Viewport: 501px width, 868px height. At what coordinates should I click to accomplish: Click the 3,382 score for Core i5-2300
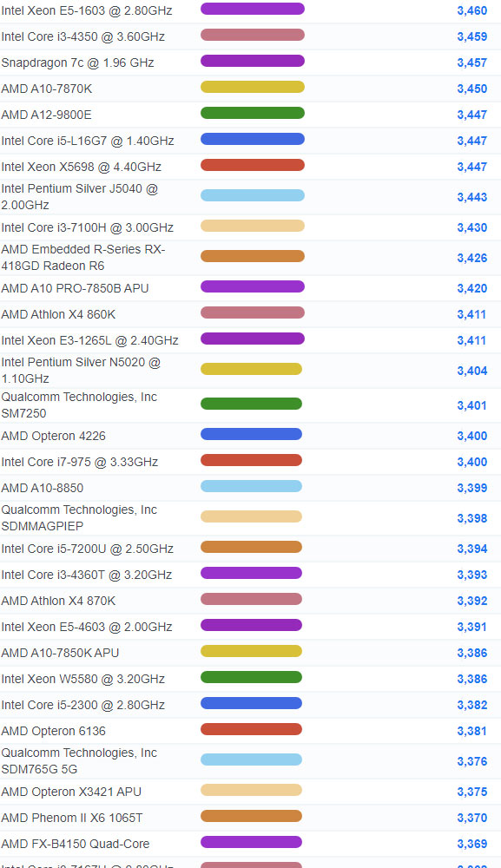472,705
